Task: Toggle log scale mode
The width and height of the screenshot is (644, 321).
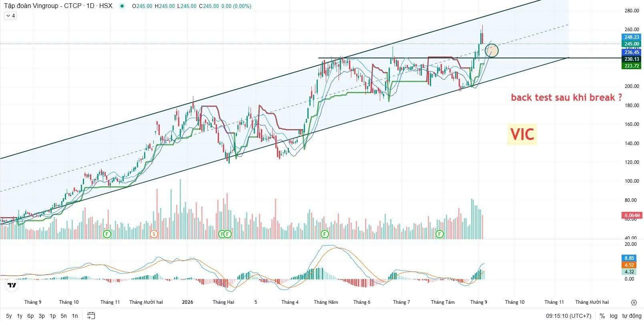Action: click(614, 316)
